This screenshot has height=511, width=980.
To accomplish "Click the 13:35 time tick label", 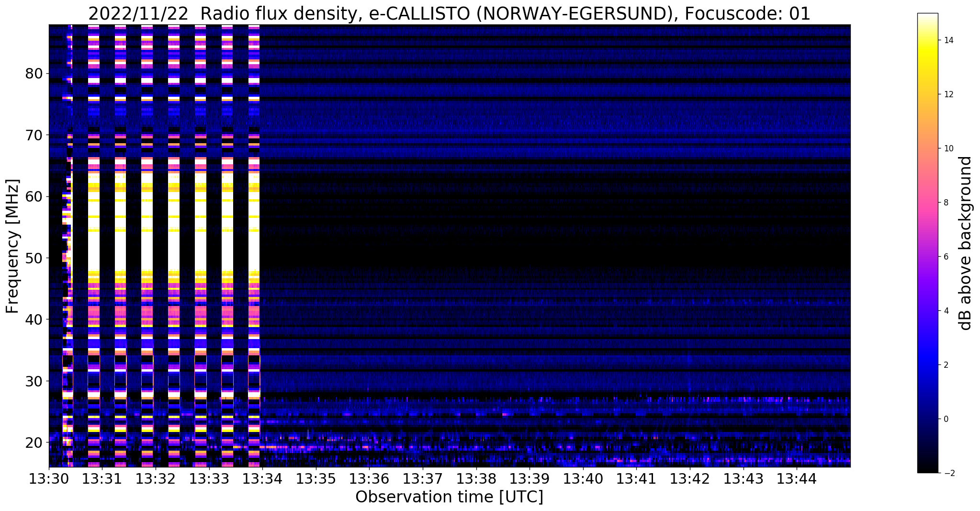I will pyautogui.click(x=316, y=478).
